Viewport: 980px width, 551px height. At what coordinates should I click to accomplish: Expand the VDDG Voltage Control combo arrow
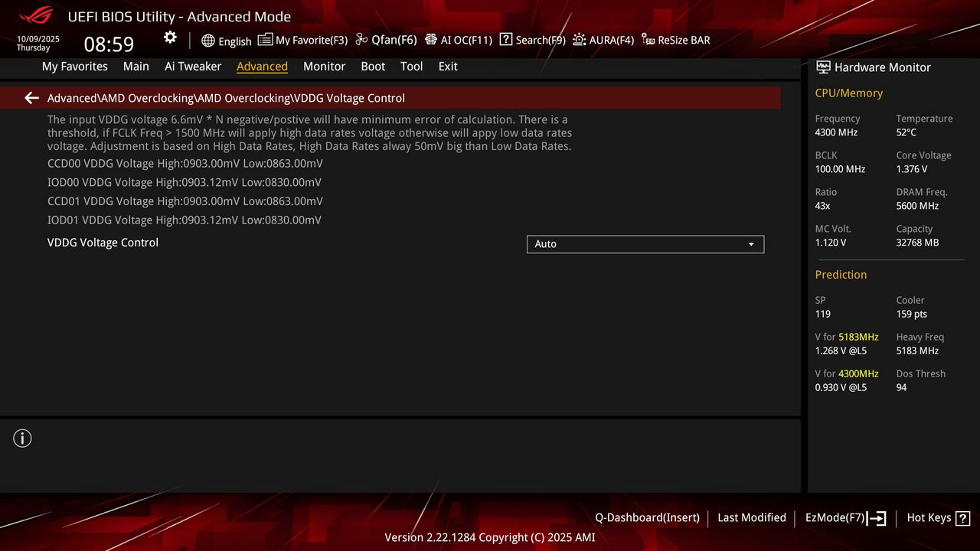[x=752, y=244]
